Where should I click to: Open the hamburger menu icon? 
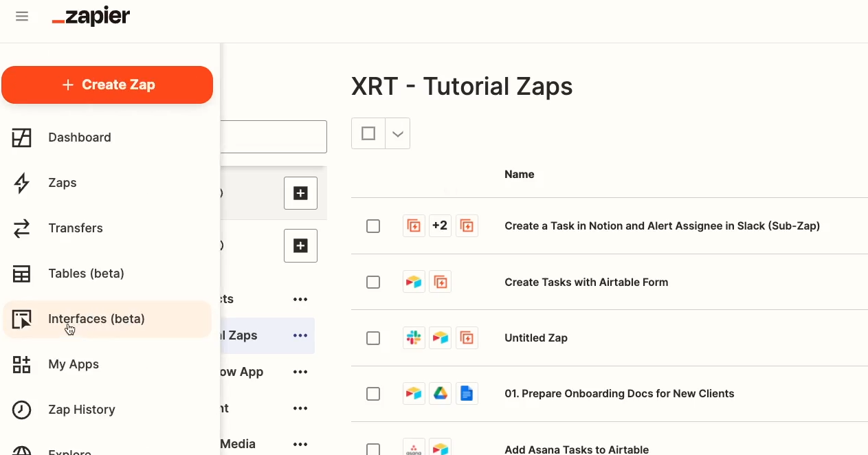coord(22,16)
